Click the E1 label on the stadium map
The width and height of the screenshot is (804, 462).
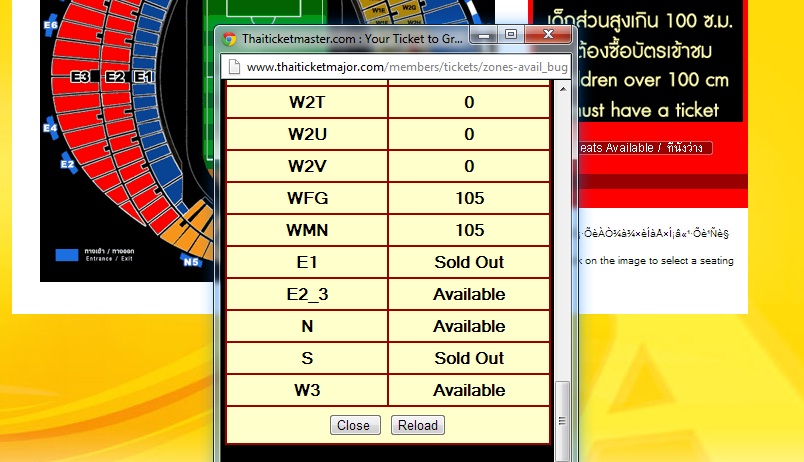tap(144, 77)
